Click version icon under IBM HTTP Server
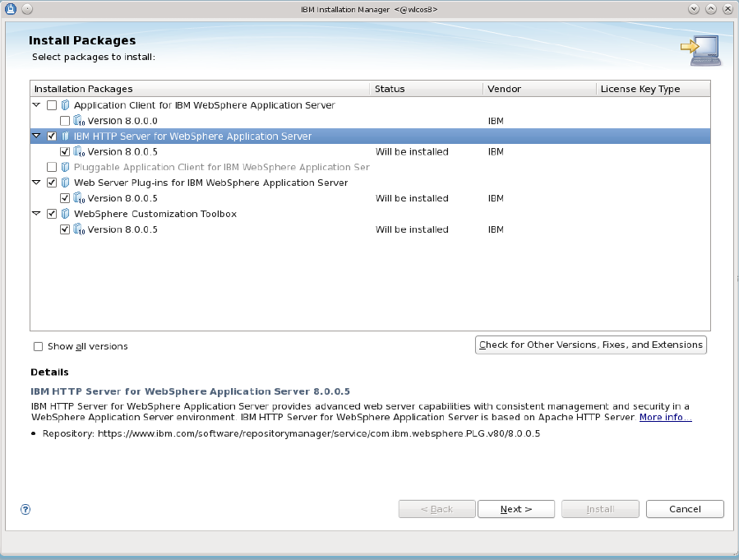Image resolution: width=739 pixels, height=560 pixels. [79, 152]
